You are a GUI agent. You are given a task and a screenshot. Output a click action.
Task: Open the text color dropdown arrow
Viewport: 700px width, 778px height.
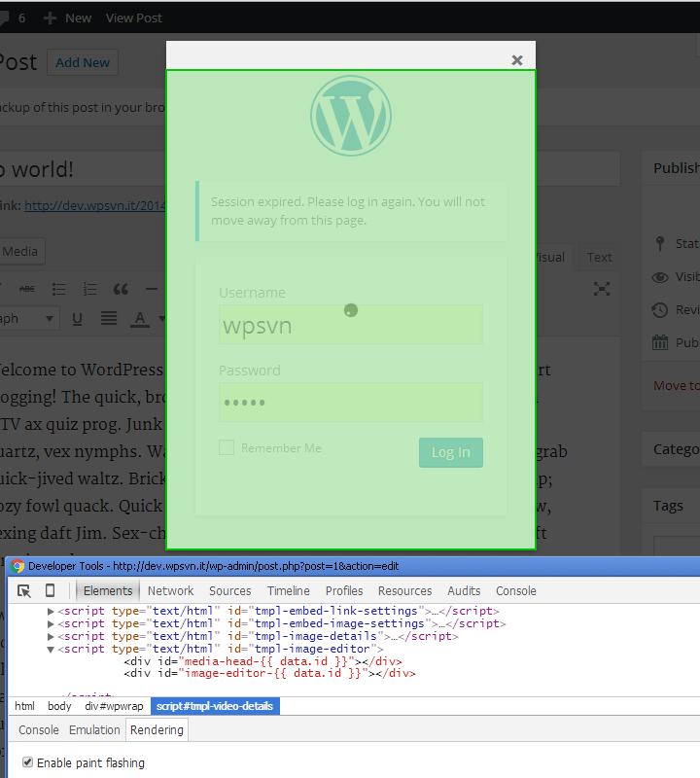click(161, 319)
